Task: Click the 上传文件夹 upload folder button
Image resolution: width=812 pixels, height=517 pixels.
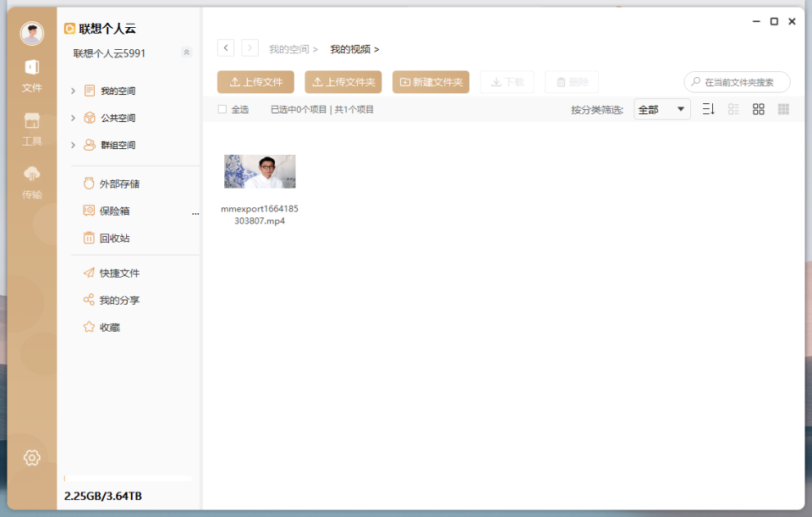Action: [x=343, y=82]
